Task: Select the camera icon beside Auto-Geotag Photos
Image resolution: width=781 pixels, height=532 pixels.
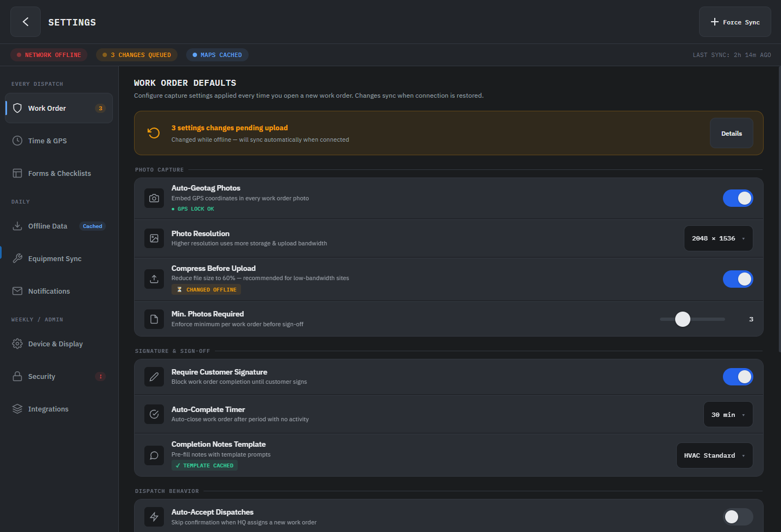Action: tap(154, 198)
